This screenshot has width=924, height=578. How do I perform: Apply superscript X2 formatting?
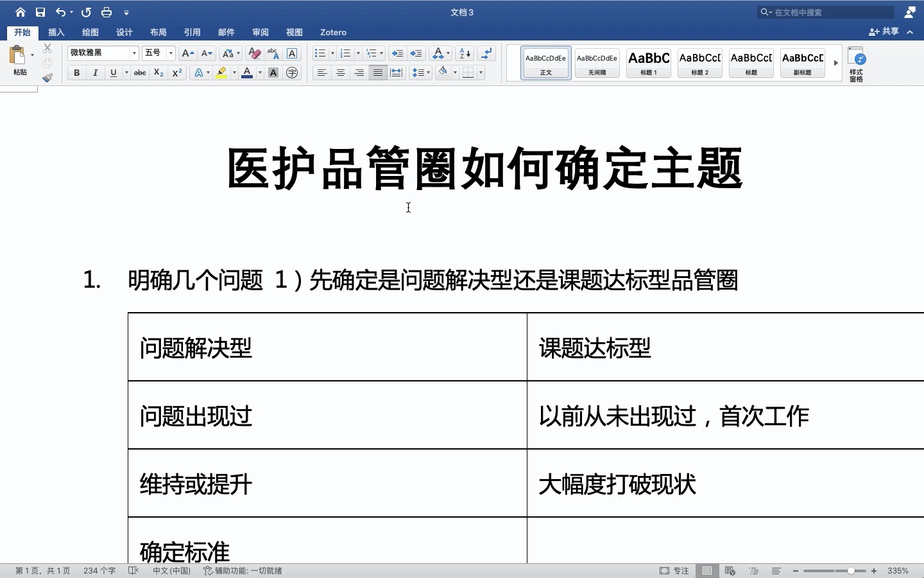tap(177, 73)
